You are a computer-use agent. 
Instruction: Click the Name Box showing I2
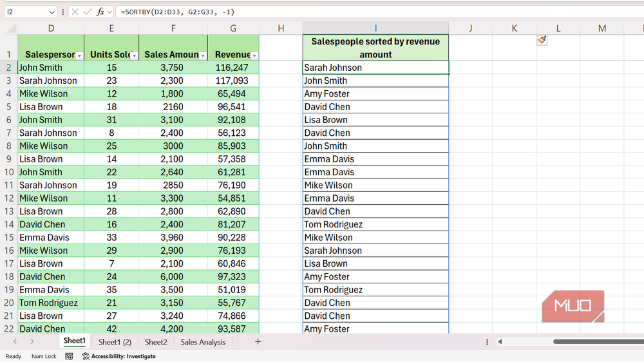pyautogui.click(x=26, y=12)
